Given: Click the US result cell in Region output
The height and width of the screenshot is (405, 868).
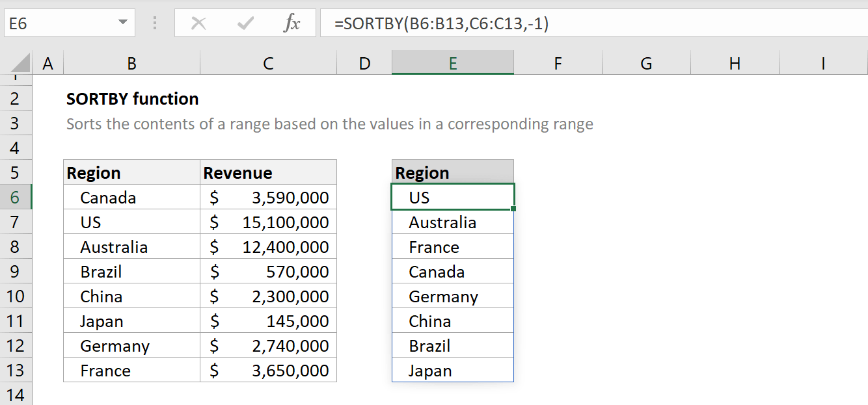Looking at the screenshot, I should (x=452, y=197).
